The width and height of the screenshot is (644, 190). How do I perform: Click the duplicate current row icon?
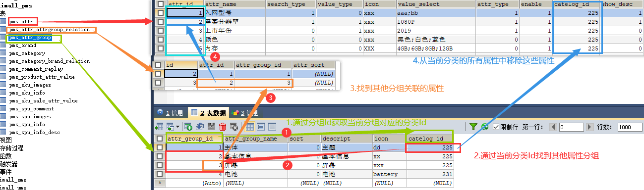pyautogui.click(x=200, y=127)
